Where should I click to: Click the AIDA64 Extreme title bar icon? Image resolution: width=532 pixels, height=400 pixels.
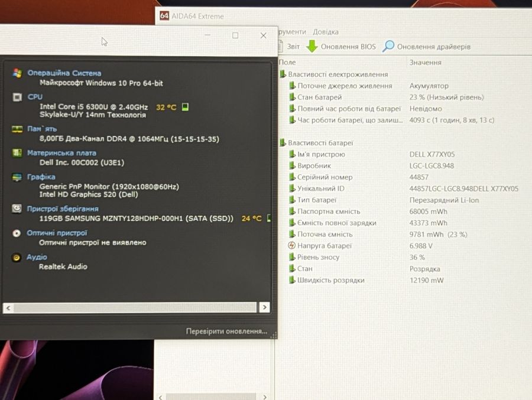pos(164,16)
